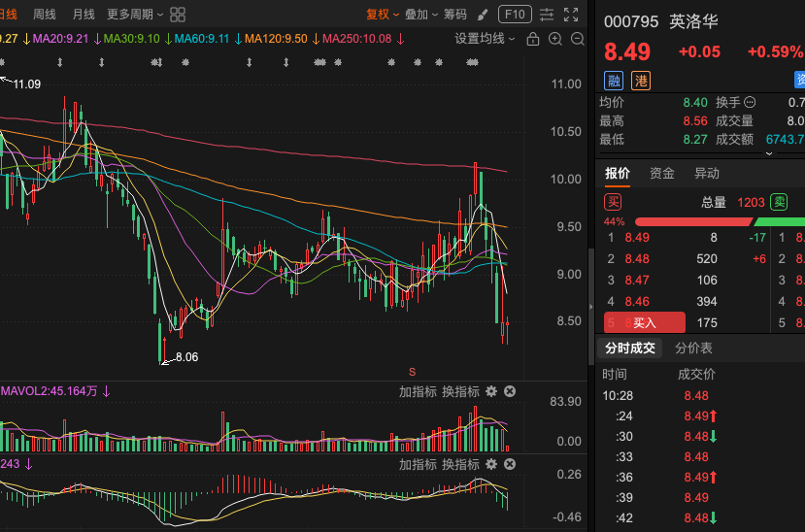Click the 总量 1203 value
The width and height of the screenshot is (805, 532).
pos(751,203)
